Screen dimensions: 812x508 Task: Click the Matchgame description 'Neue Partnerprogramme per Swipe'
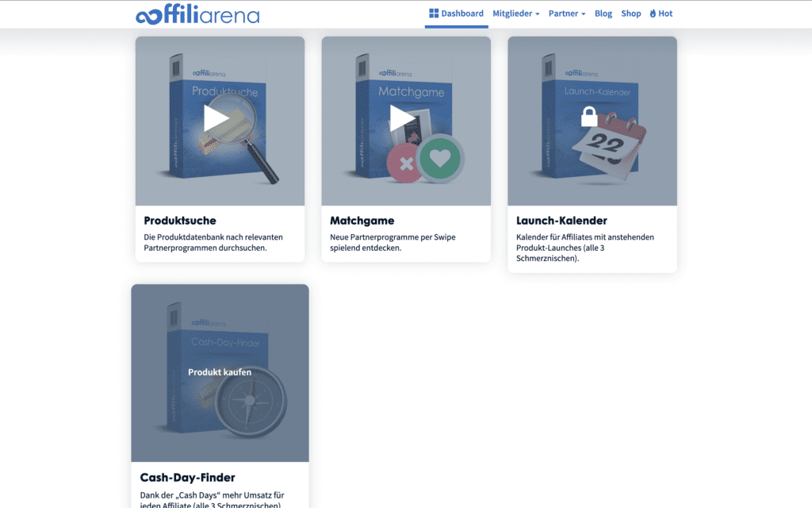[x=393, y=237]
